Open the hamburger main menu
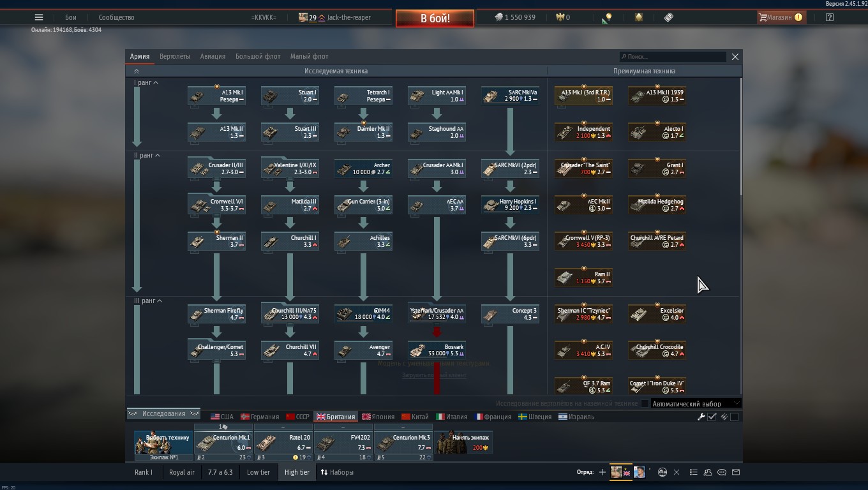This screenshot has width=868, height=490. coord(39,17)
